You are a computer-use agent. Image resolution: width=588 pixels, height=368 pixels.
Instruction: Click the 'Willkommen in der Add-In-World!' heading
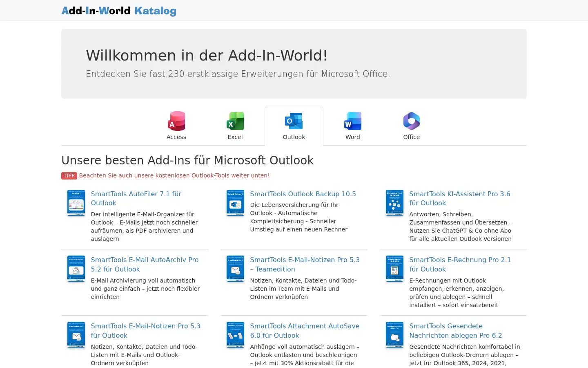coord(207,56)
